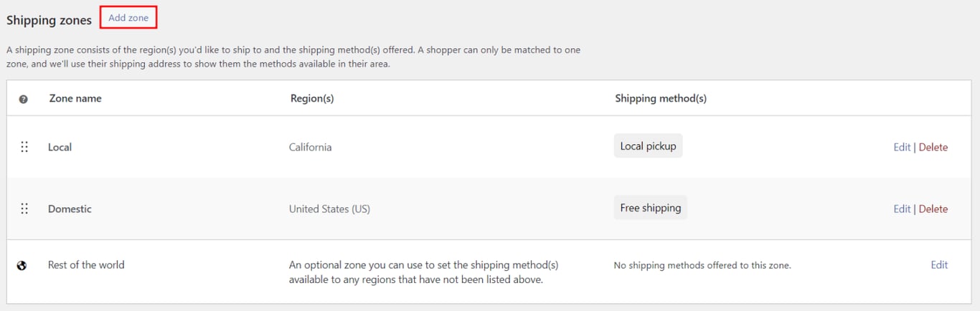Click the Add zone link
980x311 pixels.
128,18
